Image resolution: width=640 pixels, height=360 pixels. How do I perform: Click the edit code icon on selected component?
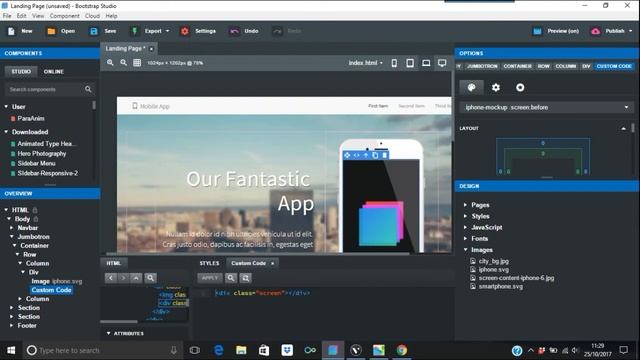[x=356, y=155]
